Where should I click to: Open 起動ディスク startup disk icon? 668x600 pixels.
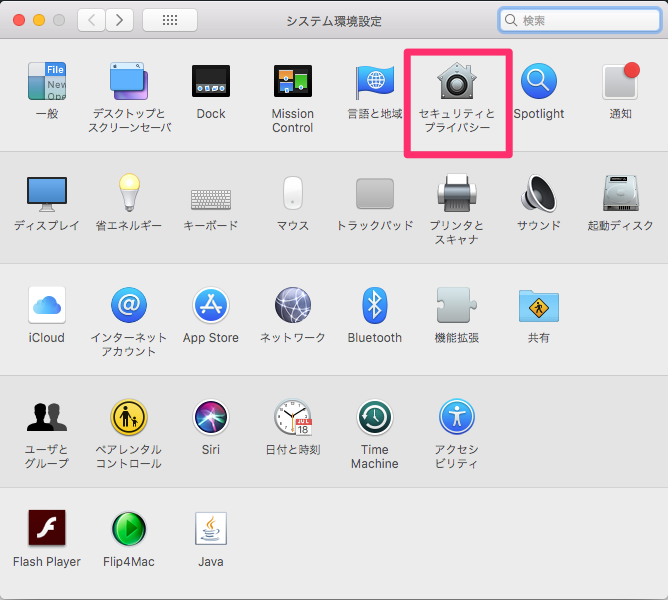[x=621, y=193]
